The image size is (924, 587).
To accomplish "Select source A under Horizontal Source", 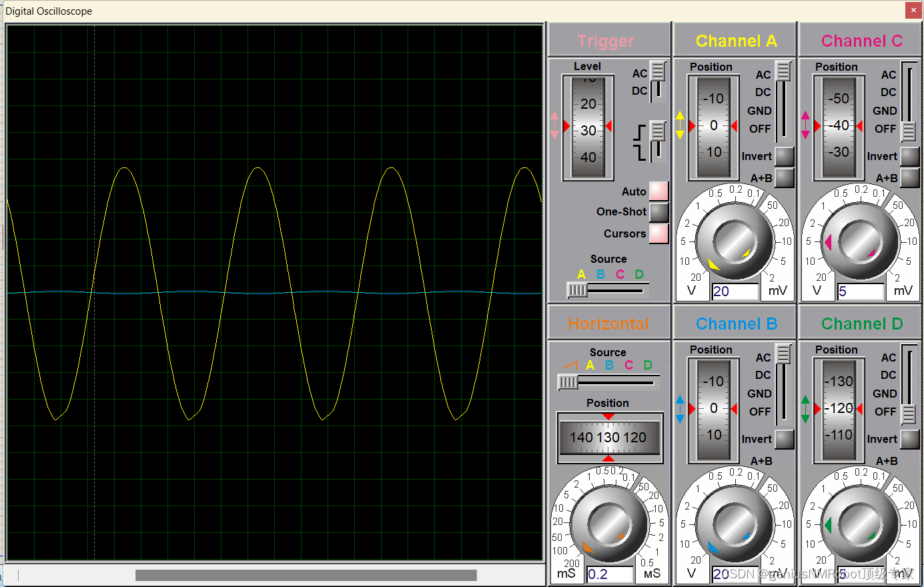I will [590, 365].
